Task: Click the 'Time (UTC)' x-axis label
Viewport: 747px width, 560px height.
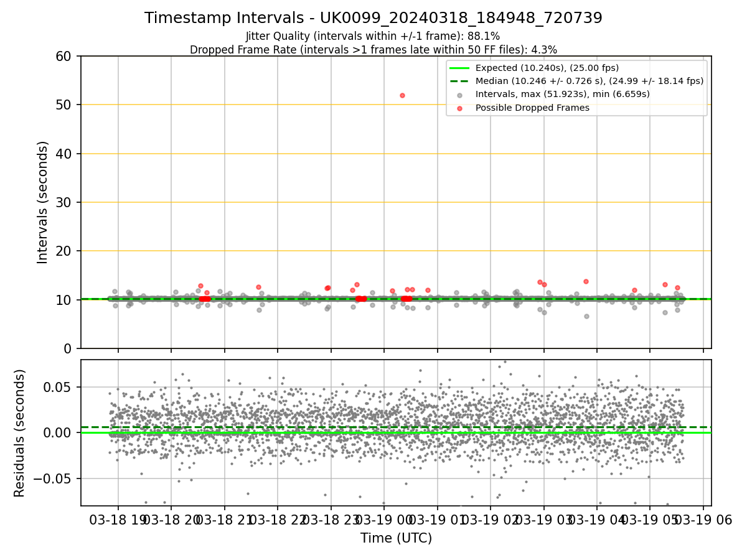Action: [396, 538]
